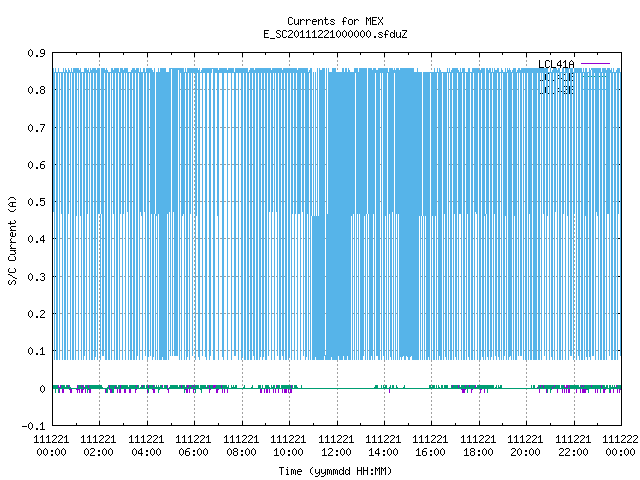Click the 0.8 y-axis tick label

pyautogui.click(x=36, y=90)
